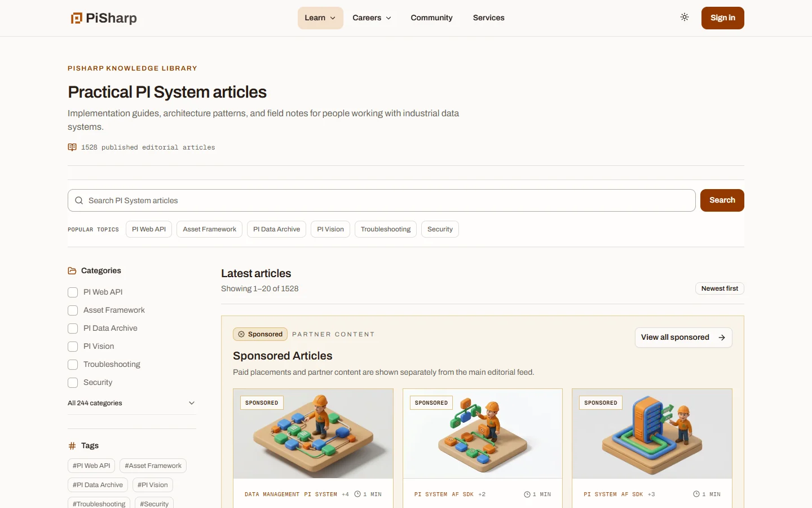Viewport: 812px width, 508px height.
Task: Check the PI Vision category checkbox
Action: [73, 347]
